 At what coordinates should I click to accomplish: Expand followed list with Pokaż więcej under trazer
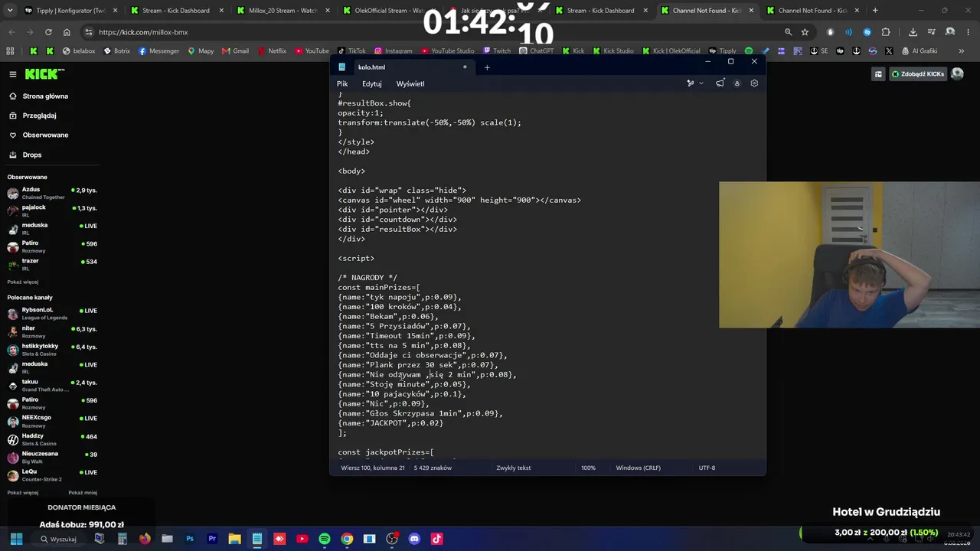23,282
